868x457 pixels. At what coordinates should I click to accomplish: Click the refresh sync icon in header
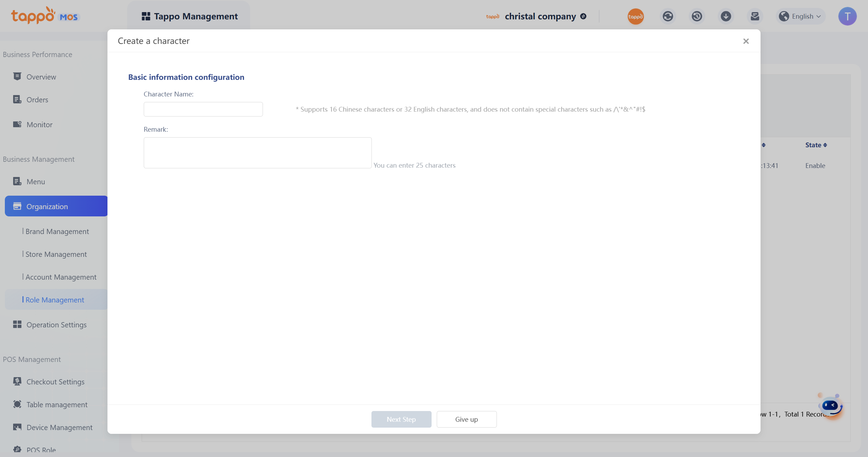tap(668, 16)
